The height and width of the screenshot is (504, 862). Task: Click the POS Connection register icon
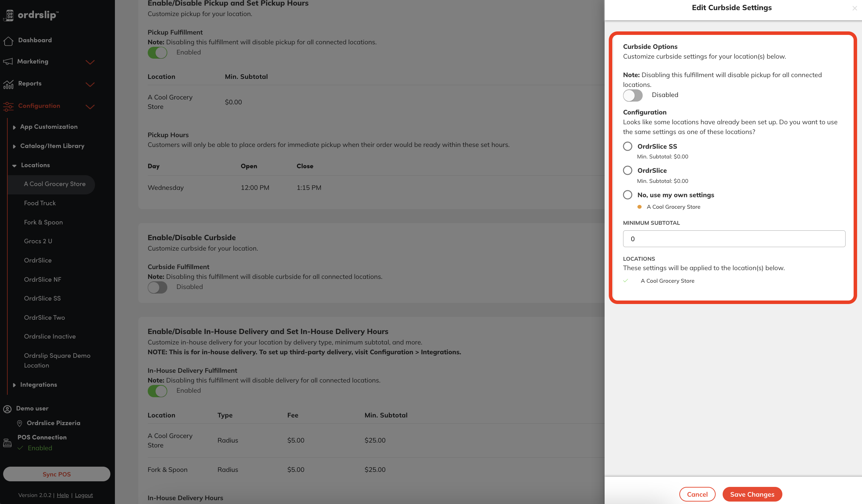click(7, 443)
